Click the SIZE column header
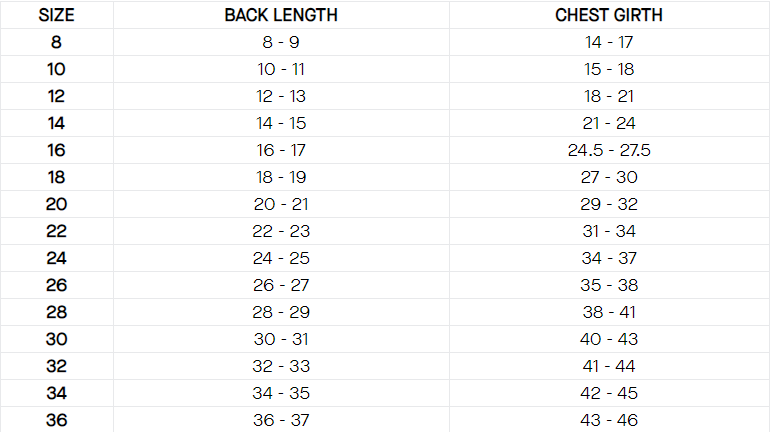Viewport: 770px width, 432px height. pos(57,15)
